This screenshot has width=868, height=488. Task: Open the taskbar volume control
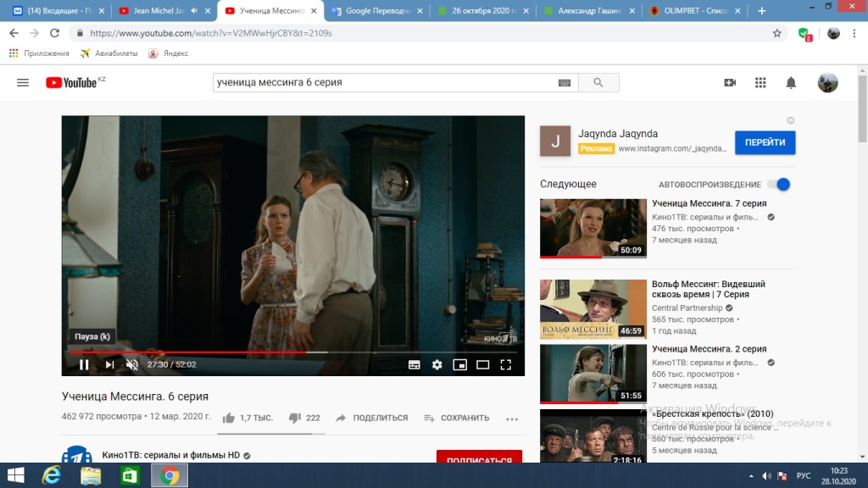click(x=766, y=476)
